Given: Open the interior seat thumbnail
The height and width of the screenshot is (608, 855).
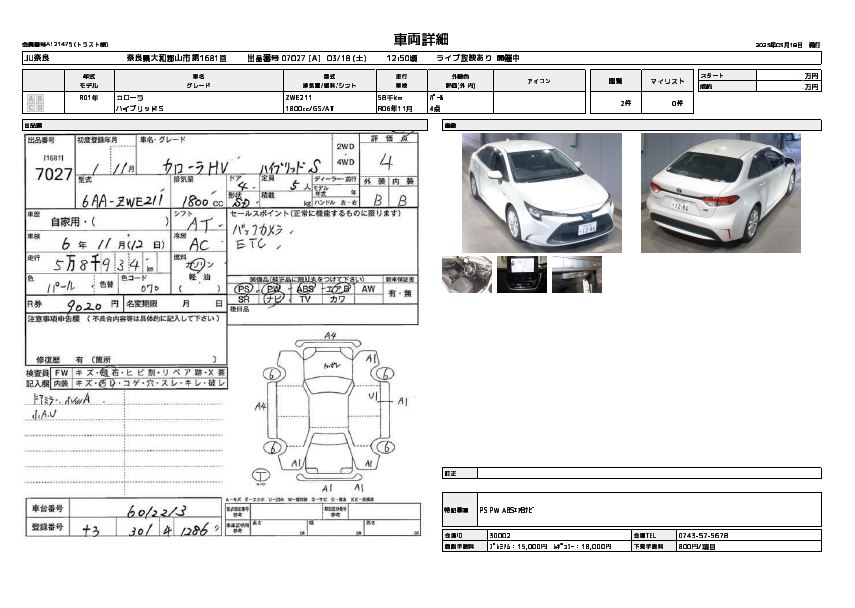Looking at the screenshot, I should 467,274.
